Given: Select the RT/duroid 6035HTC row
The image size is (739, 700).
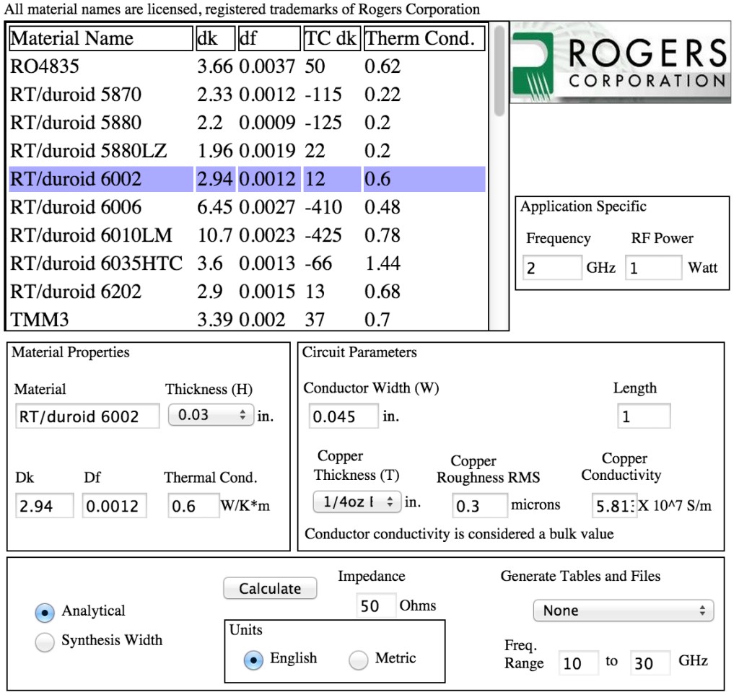Looking at the screenshot, I should pyautogui.click(x=248, y=263).
